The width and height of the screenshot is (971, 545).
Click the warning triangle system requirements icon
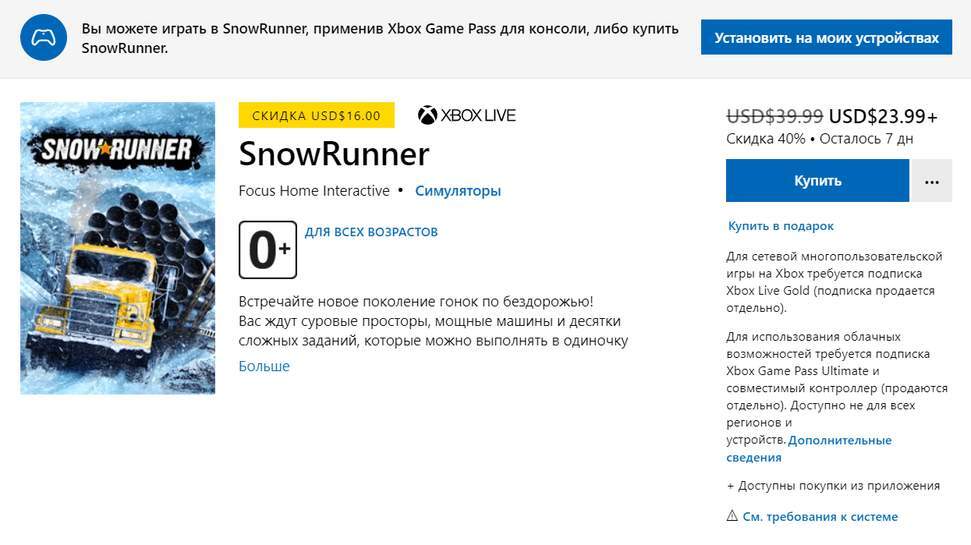tap(732, 517)
